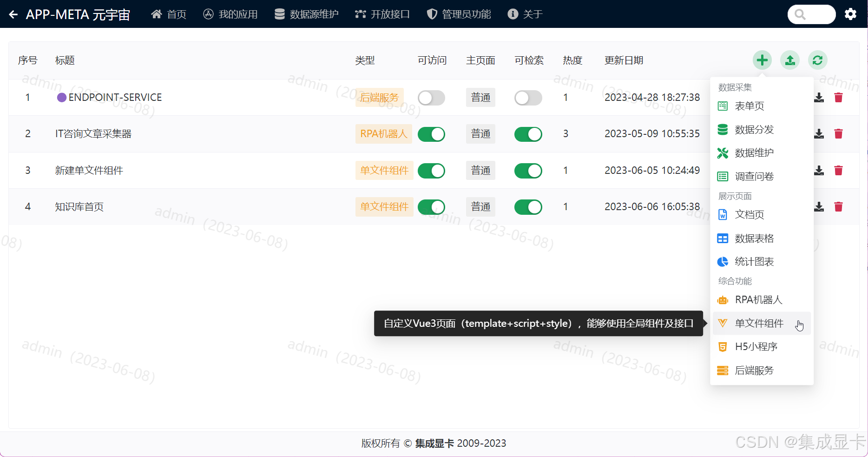Open the settings gear icon

pos(850,14)
